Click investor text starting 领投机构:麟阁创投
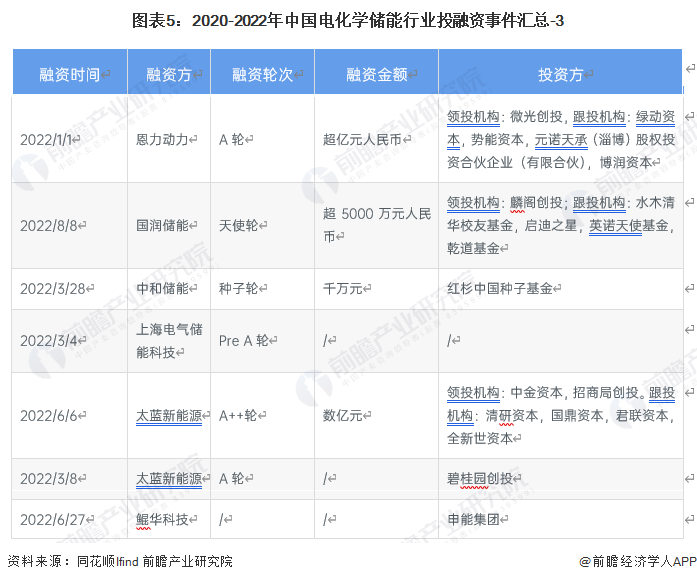 pos(561,225)
